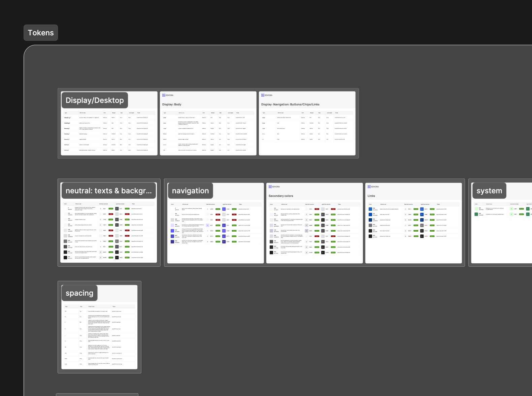532x396 pixels.
Task: Select the Tokens section label
Action: pos(41,33)
